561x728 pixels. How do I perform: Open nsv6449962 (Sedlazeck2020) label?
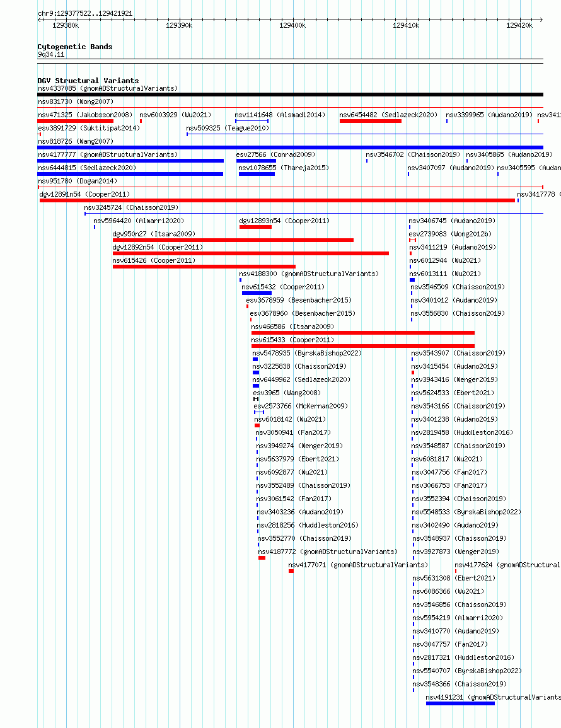pos(302,380)
